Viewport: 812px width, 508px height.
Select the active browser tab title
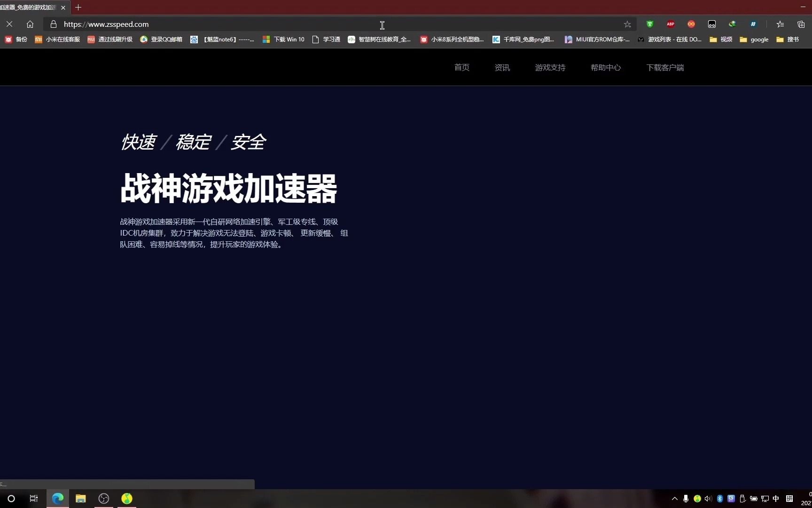pos(28,8)
